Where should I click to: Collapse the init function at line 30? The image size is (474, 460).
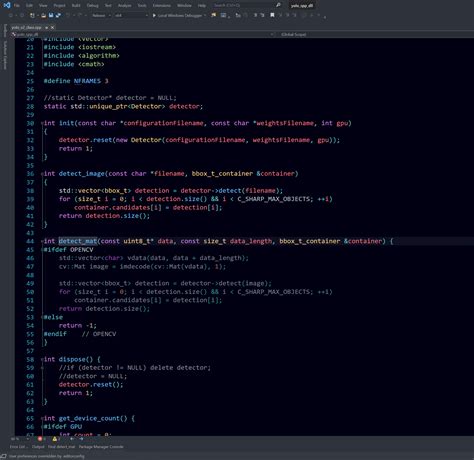(x=42, y=123)
